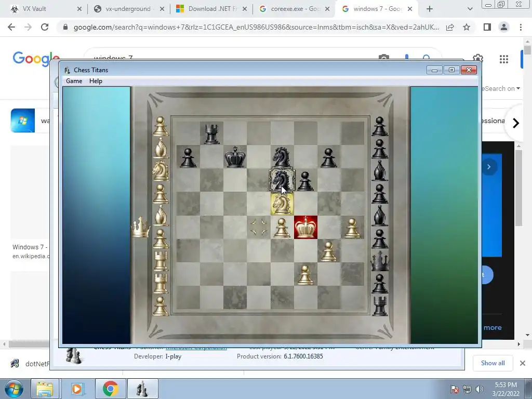Close the coreexe.exe tab

click(x=327, y=9)
